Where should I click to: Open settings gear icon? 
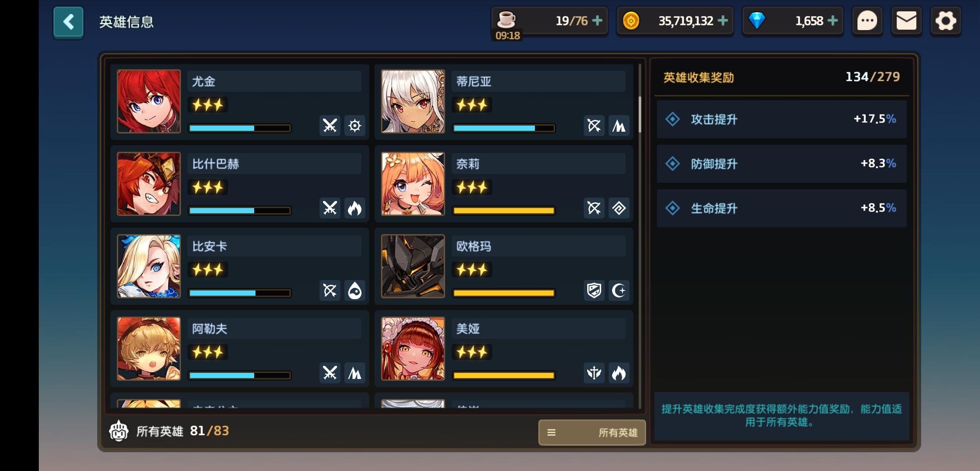click(946, 21)
